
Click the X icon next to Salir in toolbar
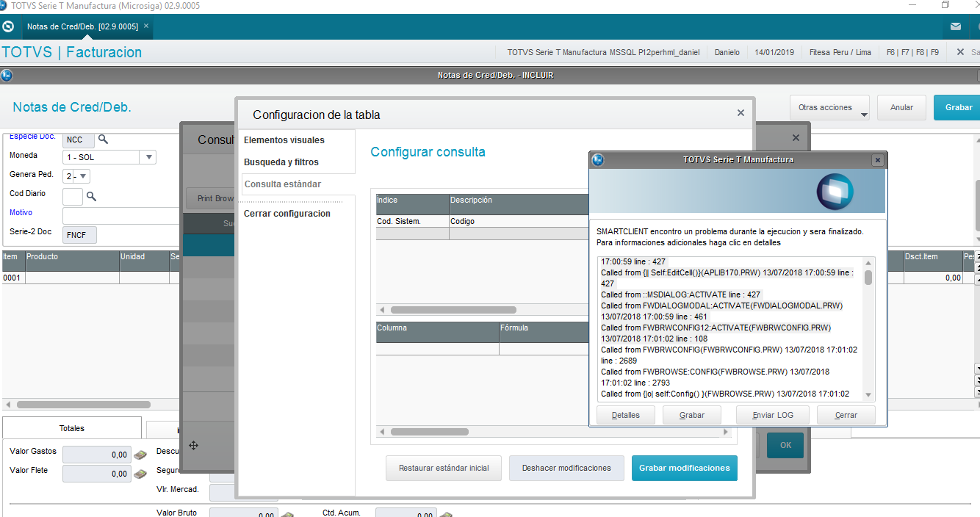[960, 52]
